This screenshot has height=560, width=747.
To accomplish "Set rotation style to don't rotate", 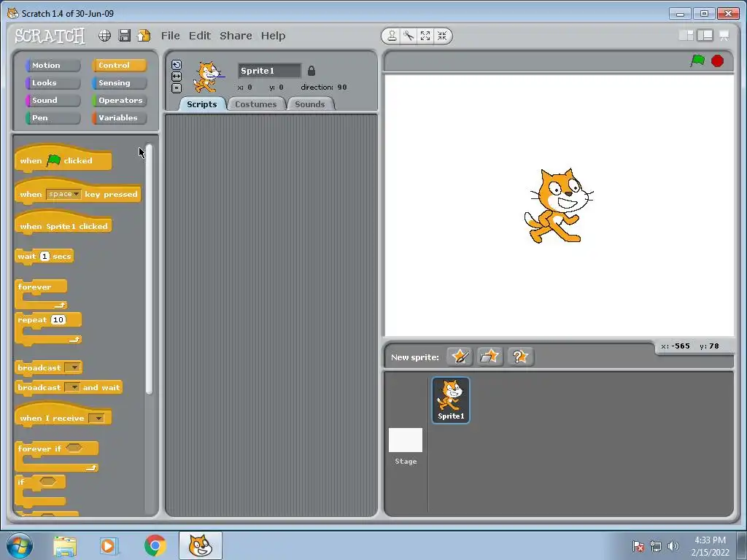I will 177,87.
